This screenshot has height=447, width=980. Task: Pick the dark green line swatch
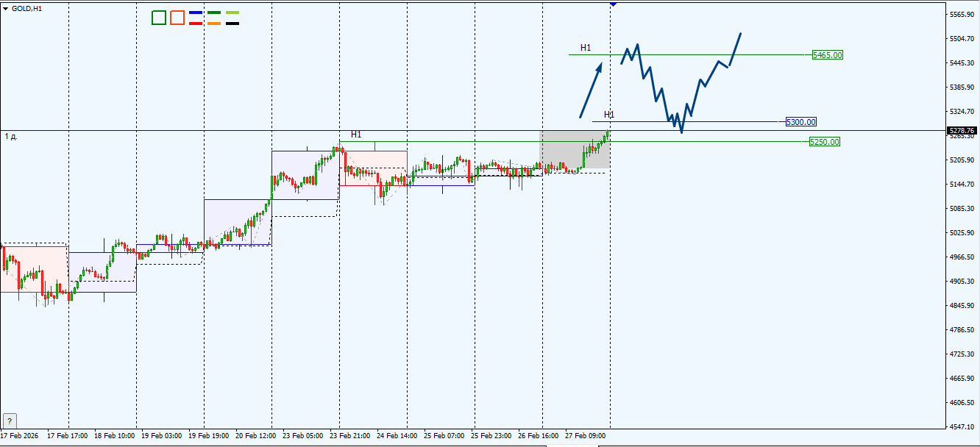[214, 12]
